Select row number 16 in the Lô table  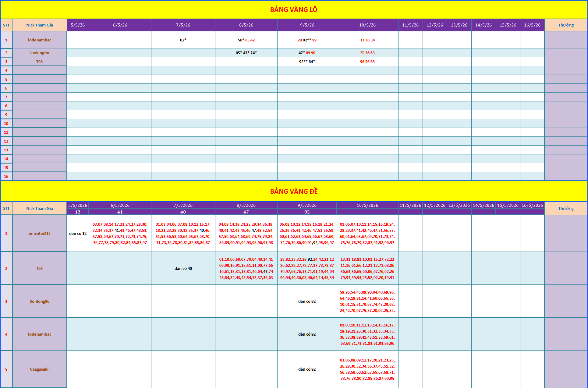pos(6,176)
